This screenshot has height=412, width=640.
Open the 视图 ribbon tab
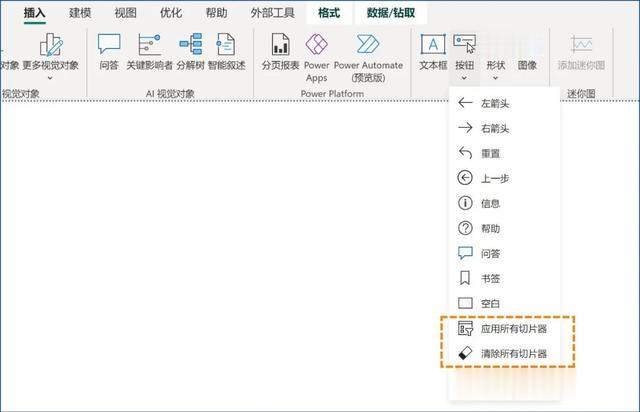click(125, 13)
